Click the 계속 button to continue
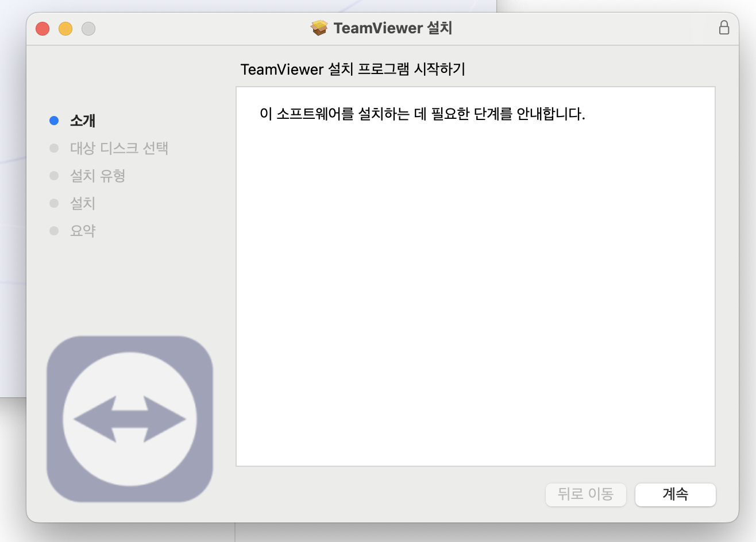Image resolution: width=756 pixels, height=542 pixels. [x=675, y=494]
